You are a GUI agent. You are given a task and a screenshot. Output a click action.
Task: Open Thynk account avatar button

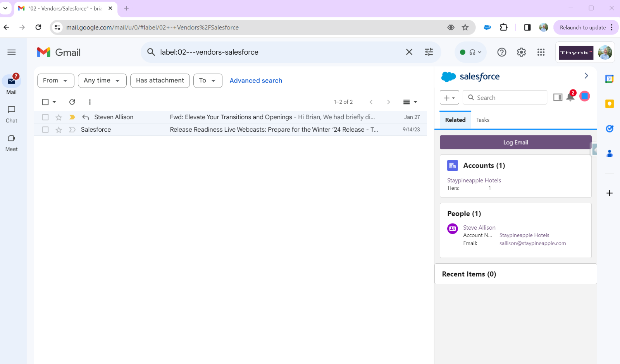pos(585,52)
